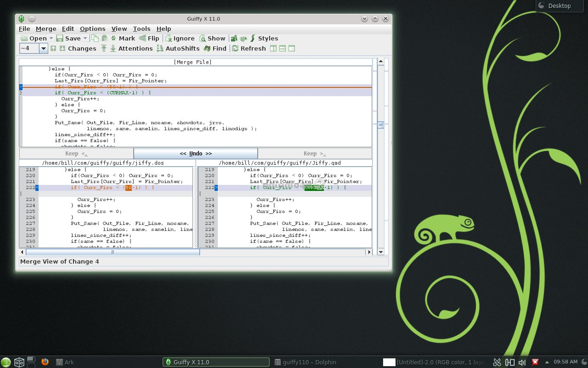Open the change number combo box dropdown
Image resolution: width=588 pixels, height=368 pixels.
tap(44, 48)
